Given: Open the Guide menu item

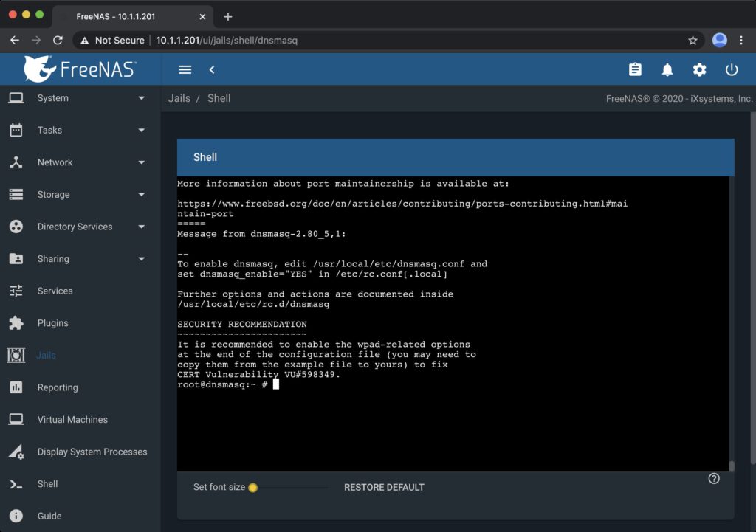Looking at the screenshot, I should tap(80, 516).
